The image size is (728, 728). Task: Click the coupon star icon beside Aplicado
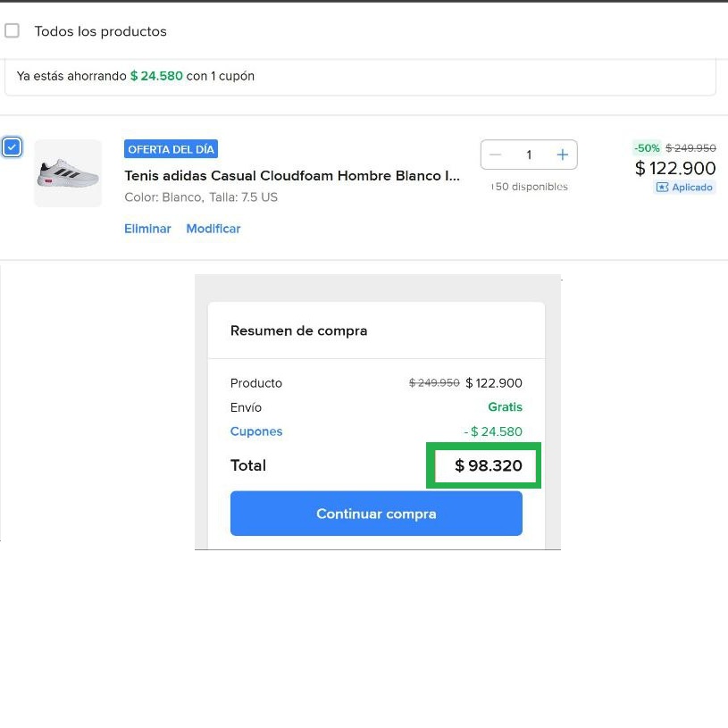[662, 187]
